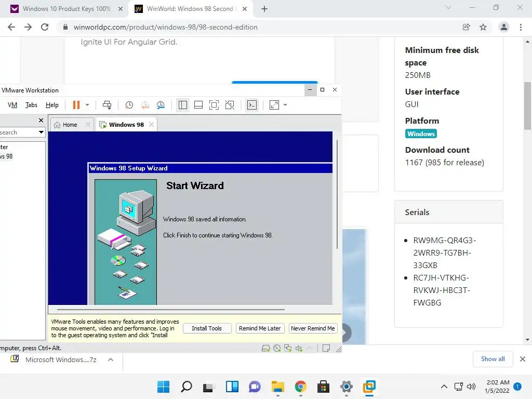
Task: Open the Help menu in VMware
Action: point(52,105)
